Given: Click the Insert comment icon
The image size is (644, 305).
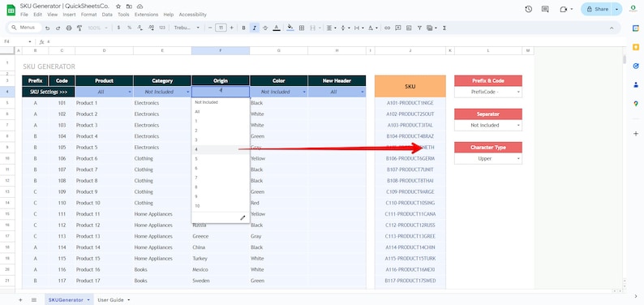Looking at the screenshot, I should coord(398,28).
